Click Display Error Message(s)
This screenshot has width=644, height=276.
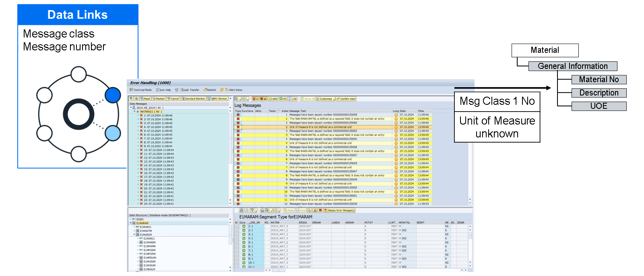[340, 210]
